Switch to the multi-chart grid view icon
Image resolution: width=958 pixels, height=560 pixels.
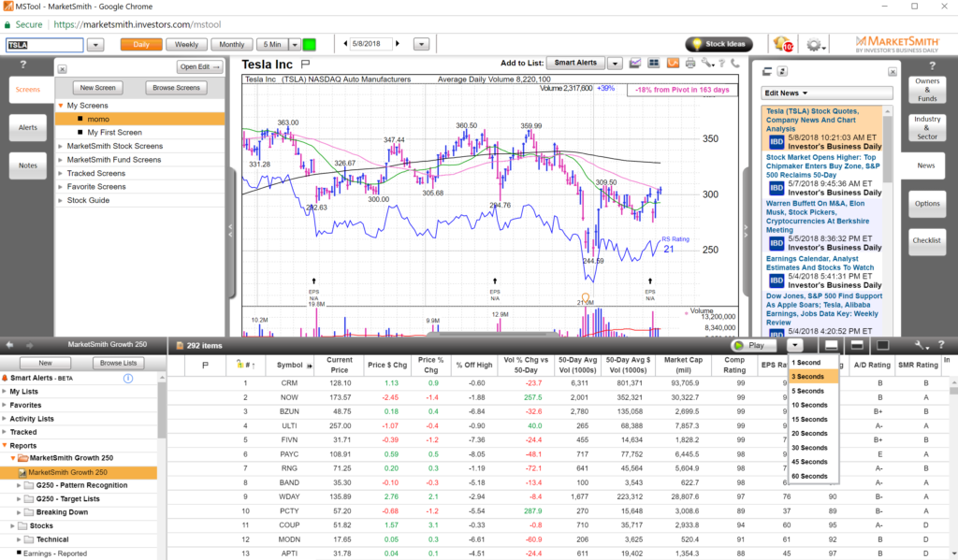[x=654, y=63]
